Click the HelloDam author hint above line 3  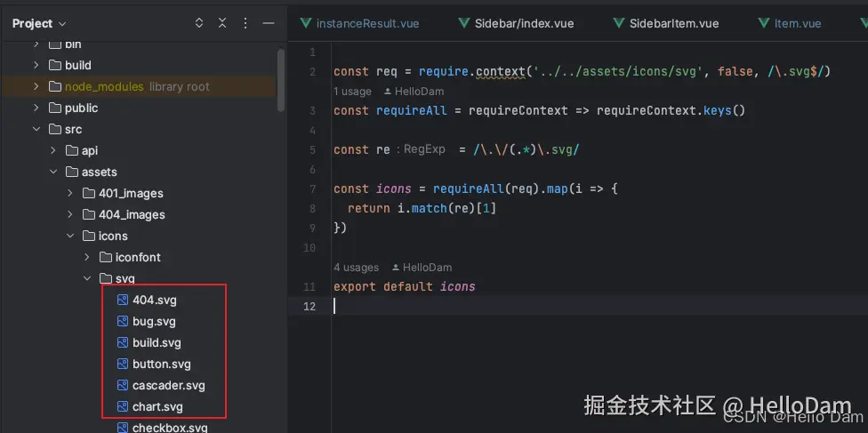point(414,92)
